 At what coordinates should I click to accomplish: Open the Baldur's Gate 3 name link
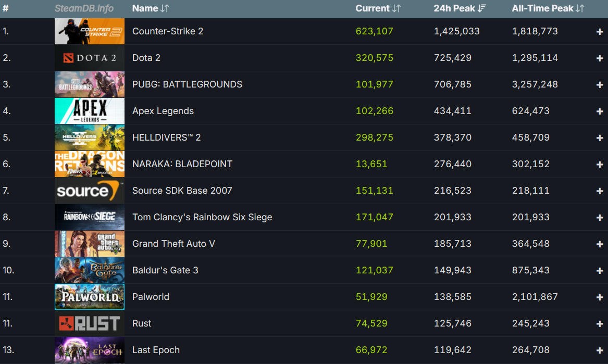165,270
